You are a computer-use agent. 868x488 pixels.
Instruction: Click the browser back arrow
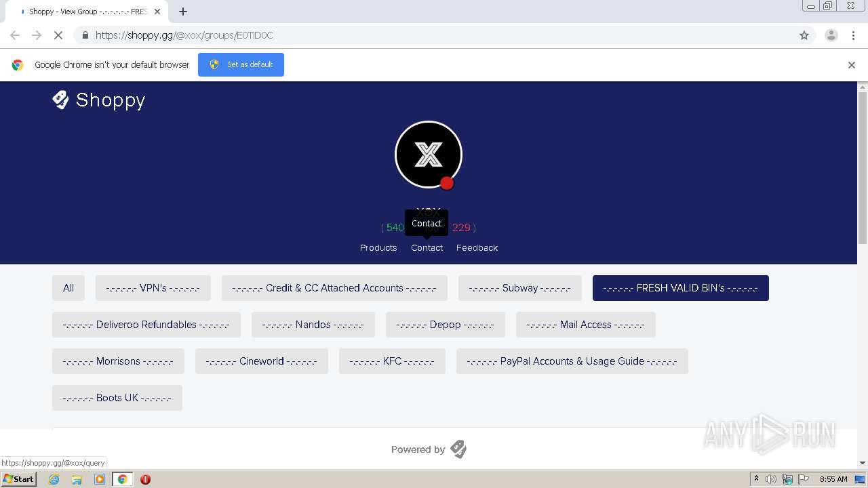(15, 35)
